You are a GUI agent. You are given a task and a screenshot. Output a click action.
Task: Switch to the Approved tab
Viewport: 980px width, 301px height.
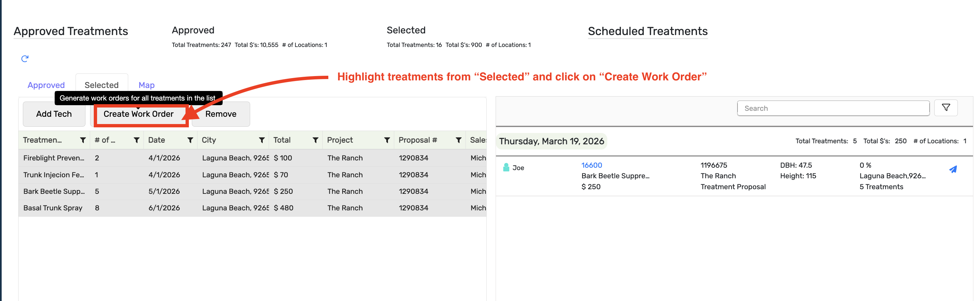[46, 85]
